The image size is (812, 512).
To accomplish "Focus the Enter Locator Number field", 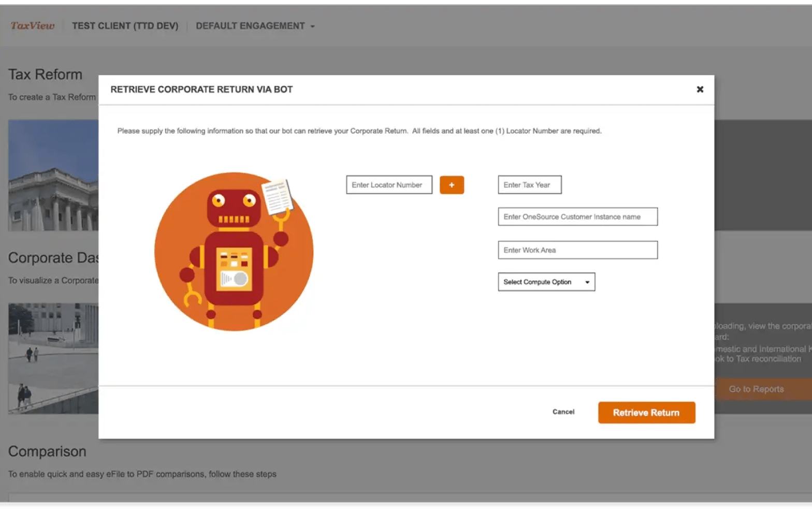I will (x=389, y=185).
